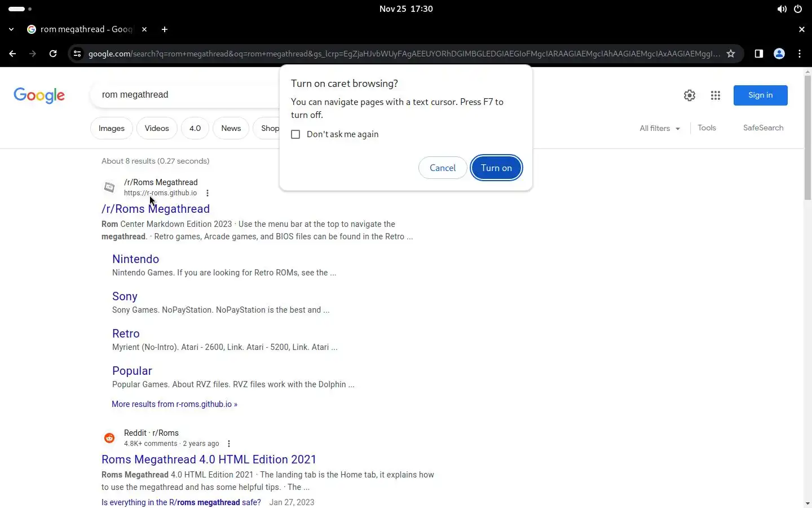Switch to the Videos filter

[x=157, y=128]
